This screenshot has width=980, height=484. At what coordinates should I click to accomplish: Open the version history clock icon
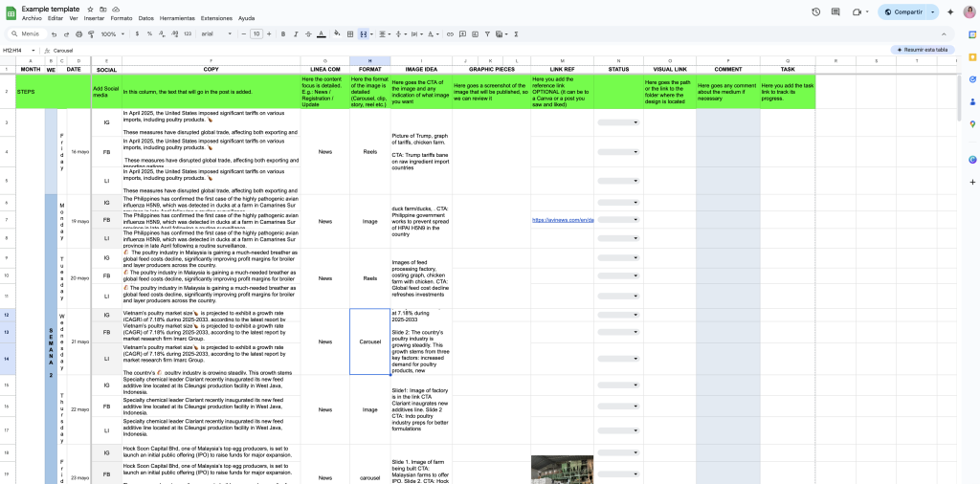point(815,11)
